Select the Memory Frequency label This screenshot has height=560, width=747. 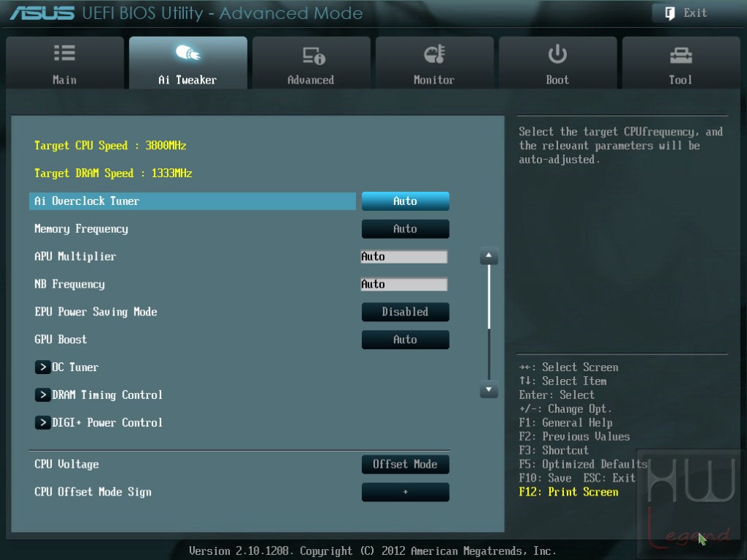click(81, 229)
